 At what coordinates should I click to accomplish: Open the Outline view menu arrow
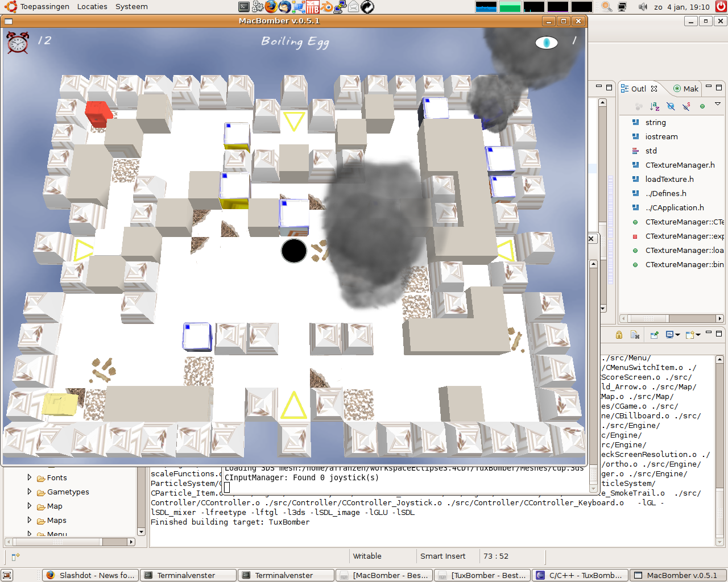tap(718, 104)
